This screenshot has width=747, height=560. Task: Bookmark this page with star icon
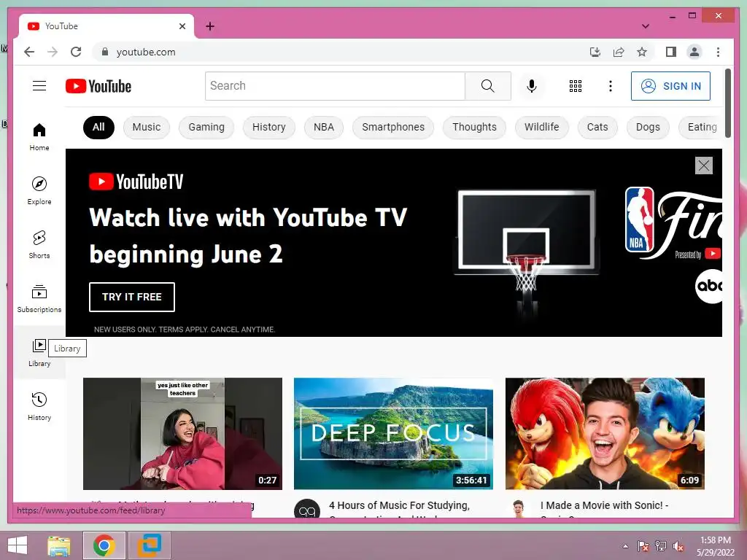tap(642, 52)
